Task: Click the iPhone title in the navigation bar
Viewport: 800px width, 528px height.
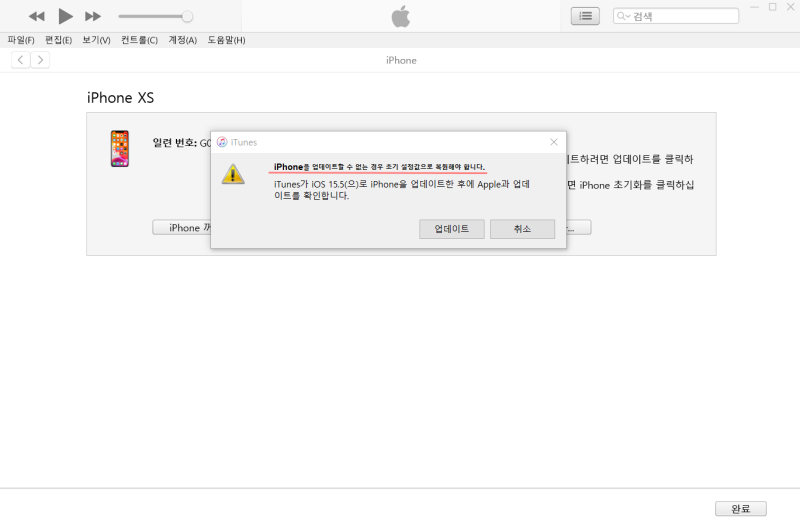Action: 401,60
